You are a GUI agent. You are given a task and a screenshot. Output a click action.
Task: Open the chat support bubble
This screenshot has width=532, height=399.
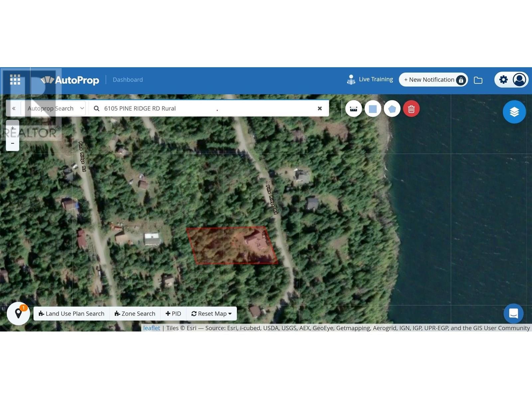pos(513,313)
